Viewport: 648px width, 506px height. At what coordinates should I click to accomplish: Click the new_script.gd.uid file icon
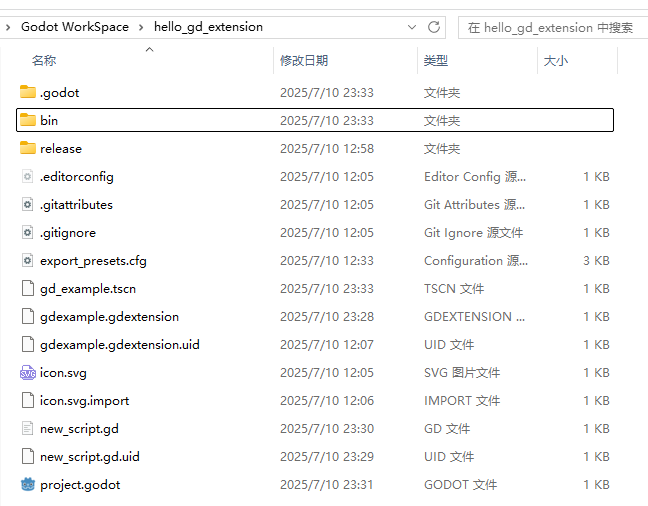click(x=28, y=457)
